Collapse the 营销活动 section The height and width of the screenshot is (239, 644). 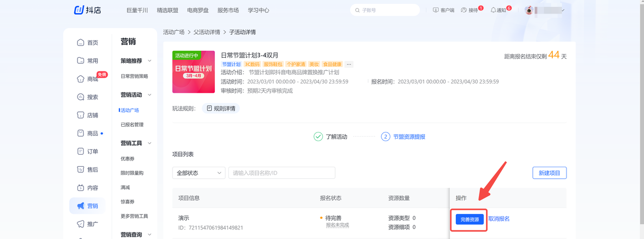coord(149,95)
